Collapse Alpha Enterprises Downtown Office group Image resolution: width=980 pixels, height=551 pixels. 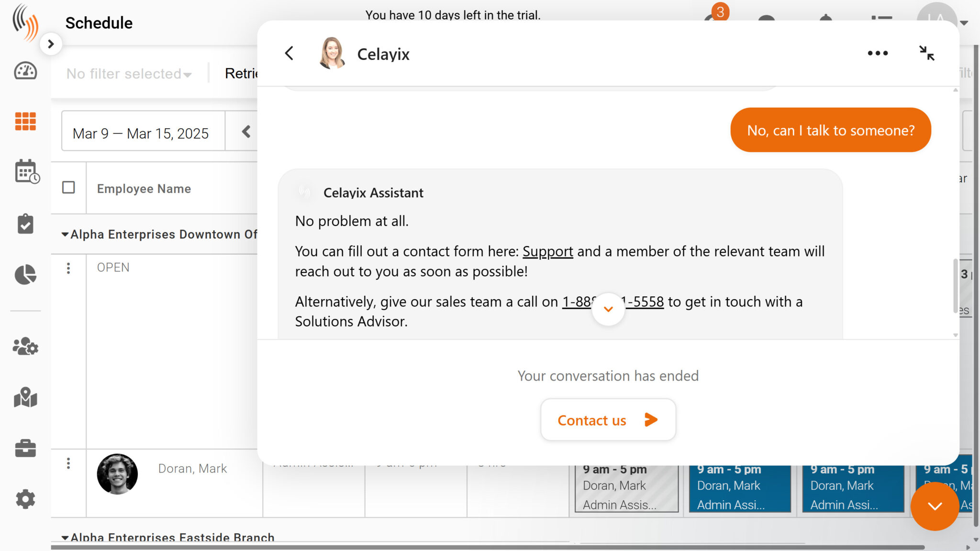pos(65,235)
